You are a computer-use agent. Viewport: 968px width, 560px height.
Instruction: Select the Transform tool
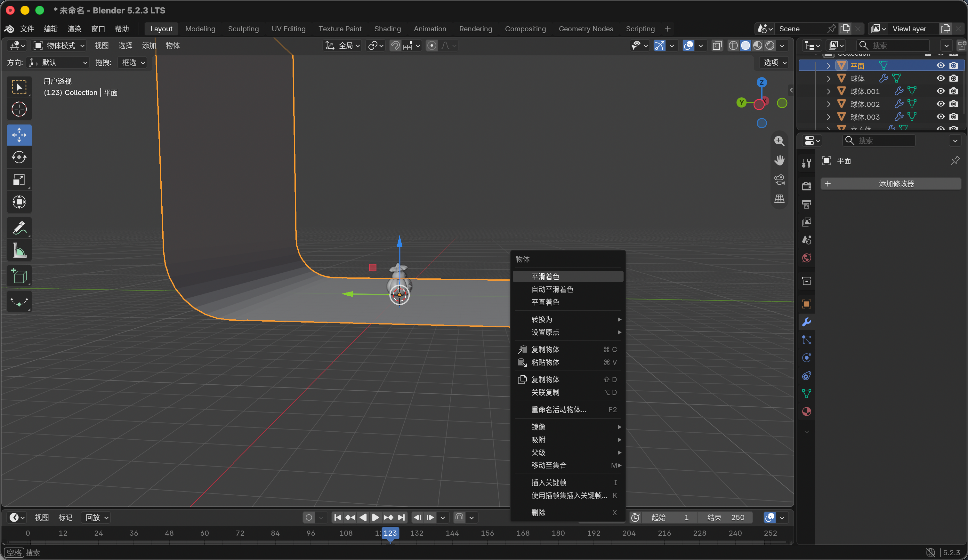19,202
